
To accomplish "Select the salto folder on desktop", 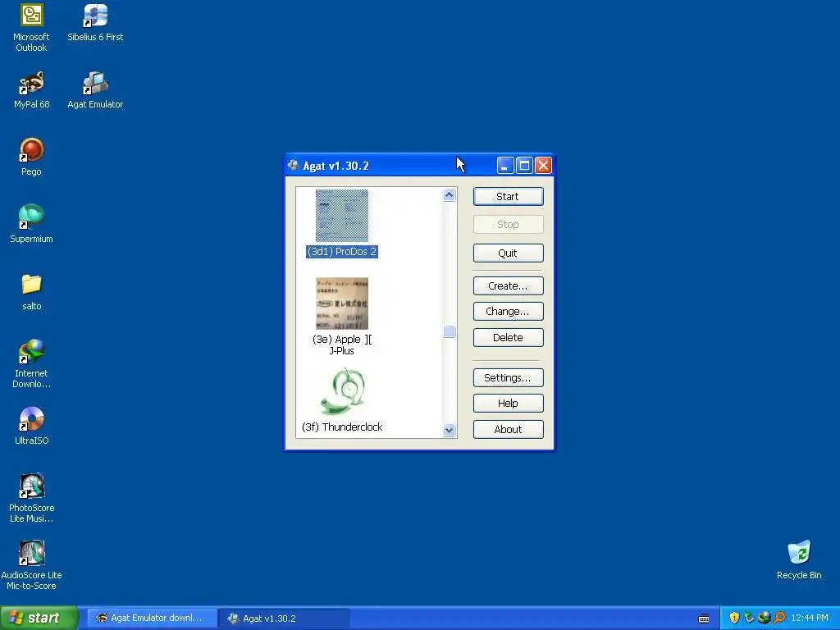I will (31, 291).
